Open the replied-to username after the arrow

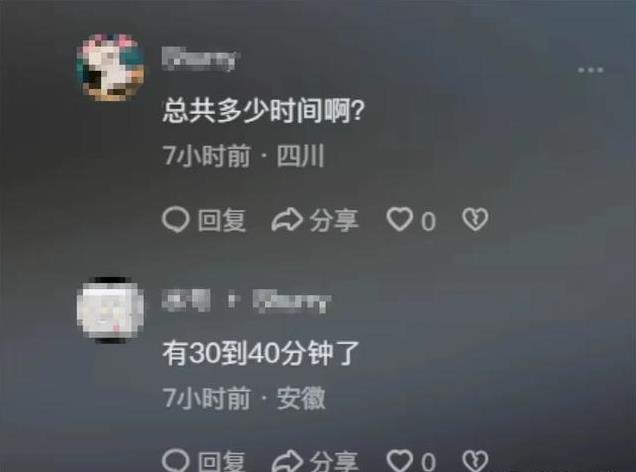coord(292,301)
